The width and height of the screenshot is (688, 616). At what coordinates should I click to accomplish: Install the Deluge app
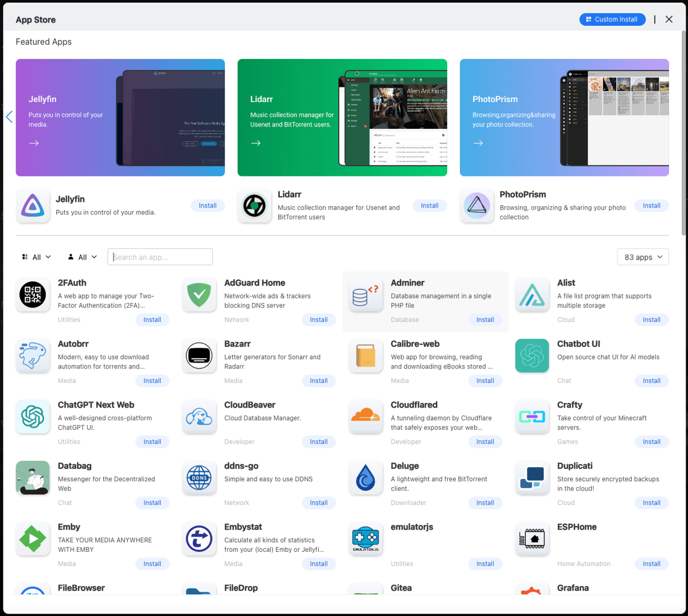pos(485,503)
